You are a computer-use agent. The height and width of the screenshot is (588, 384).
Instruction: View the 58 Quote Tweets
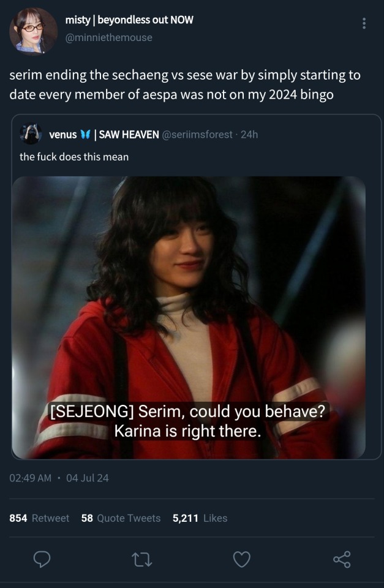[x=121, y=518]
